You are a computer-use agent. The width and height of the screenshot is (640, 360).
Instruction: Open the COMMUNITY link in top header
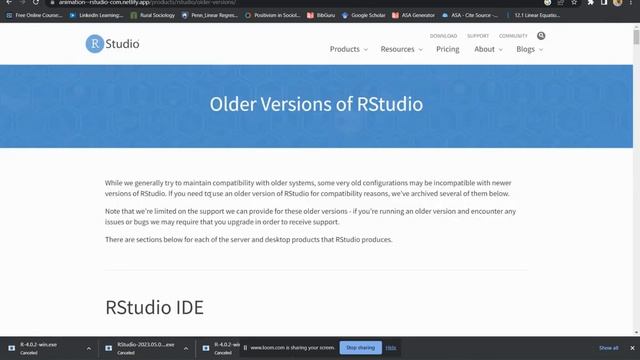pyautogui.click(x=513, y=36)
